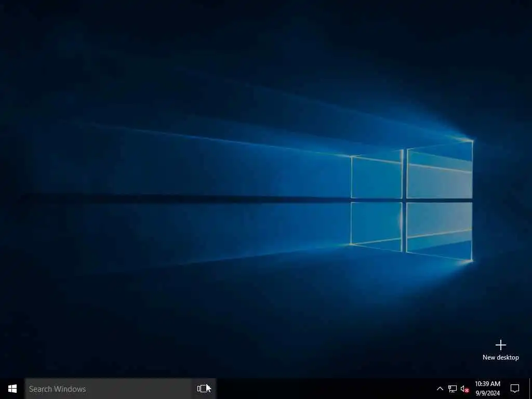This screenshot has height=399, width=532.
Task: Click the Search Windows box
Action: pos(109,389)
